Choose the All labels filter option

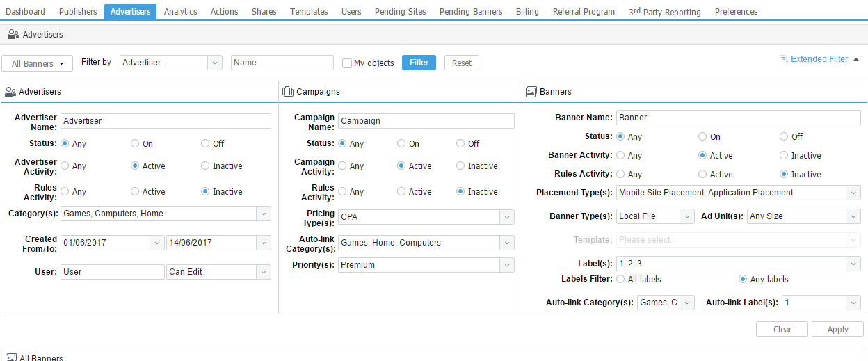pos(620,280)
